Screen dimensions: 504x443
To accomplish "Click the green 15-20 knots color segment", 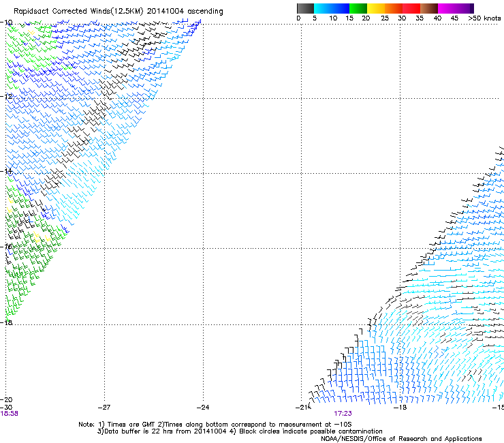I will [358, 8].
